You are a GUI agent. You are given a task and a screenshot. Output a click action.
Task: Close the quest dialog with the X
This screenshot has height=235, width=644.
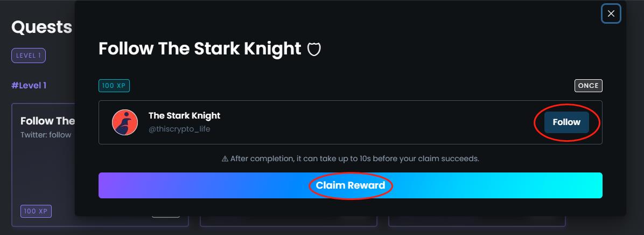point(611,14)
